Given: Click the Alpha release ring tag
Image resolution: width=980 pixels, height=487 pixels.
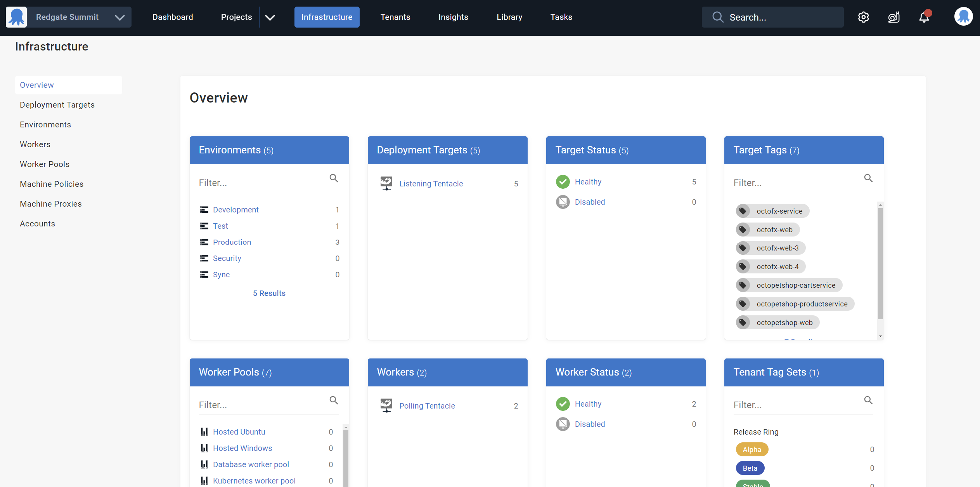Looking at the screenshot, I should pos(751,449).
